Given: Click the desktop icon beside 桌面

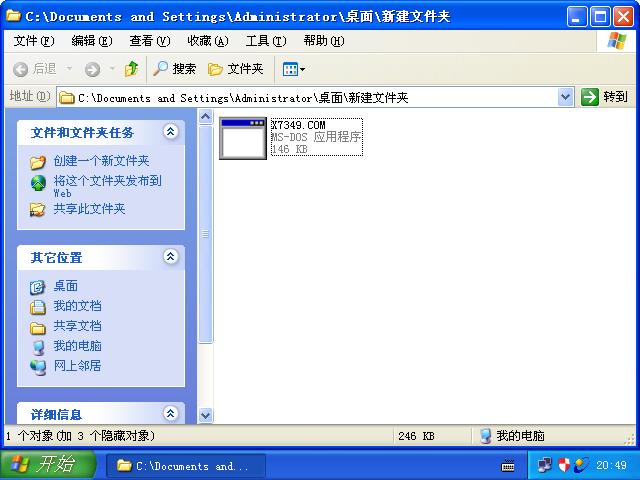Looking at the screenshot, I should click(x=37, y=287).
